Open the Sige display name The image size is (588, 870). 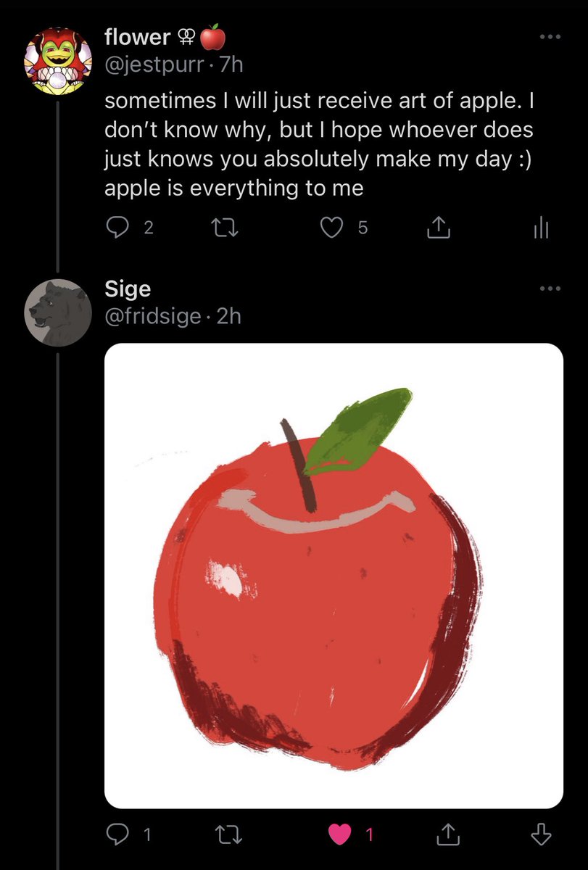pyautogui.click(x=128, y=289)
